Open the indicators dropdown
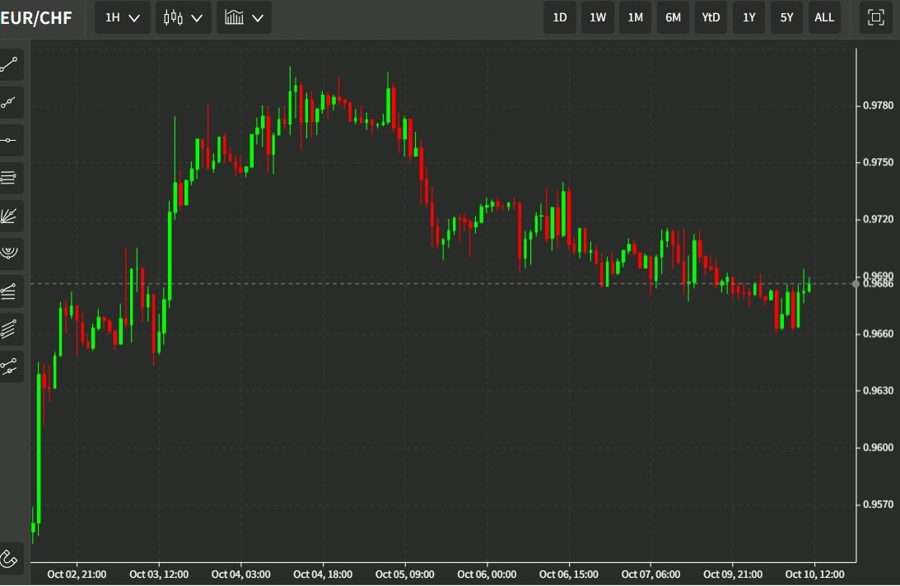Screen dimensions: 900x586 pos(244,18)
